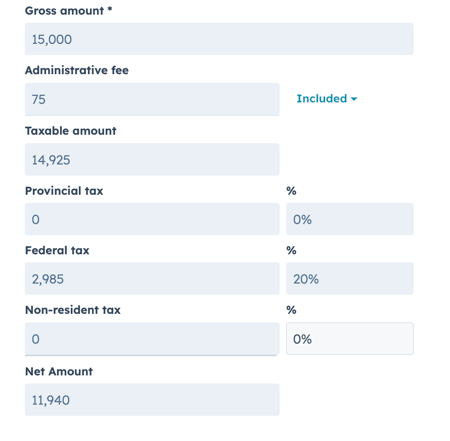
Task: Click the Federal tax label
Action: [57, 250]
